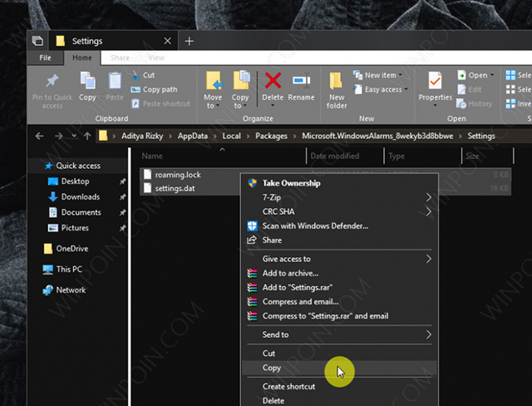Go forward with the forward arrow
The height and width of the screenshot is (406, 532).
59,136
